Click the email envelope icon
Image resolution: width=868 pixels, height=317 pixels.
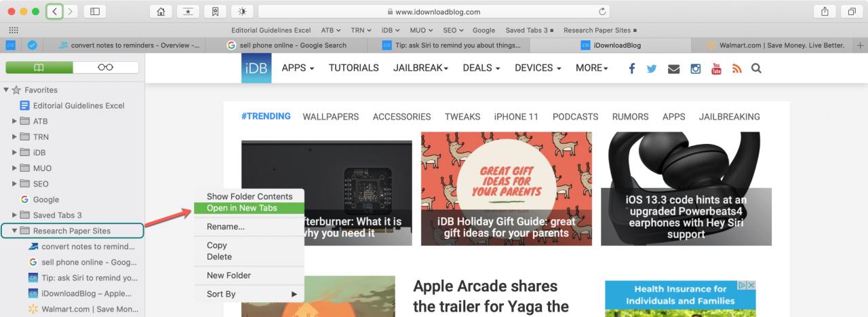[x=673, y=69]
